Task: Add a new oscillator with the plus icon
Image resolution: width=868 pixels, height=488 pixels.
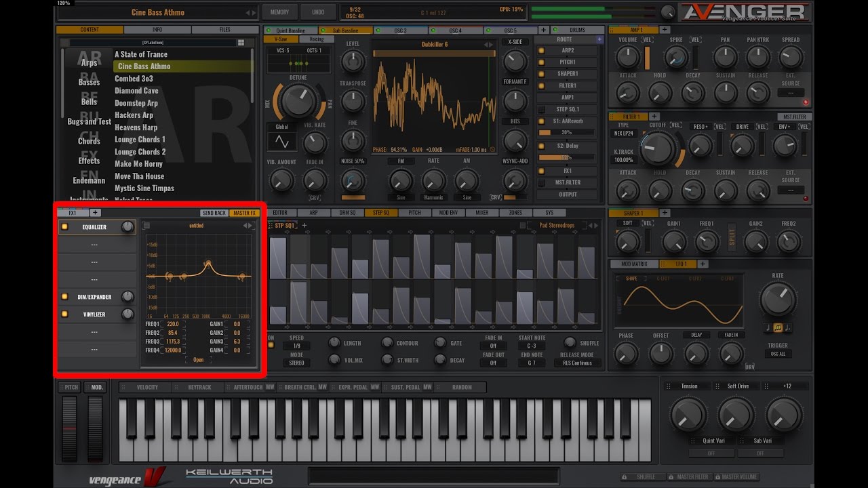Action: [x=543, y=30]
